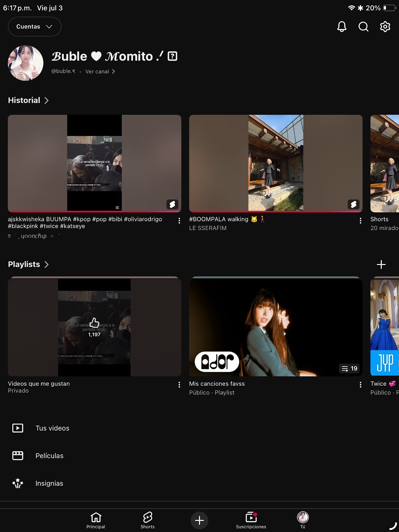Open the ajskkwisheka BUUMPA video title
The height and width of the screenshot is (532, 399).
[x=85, y=222]
